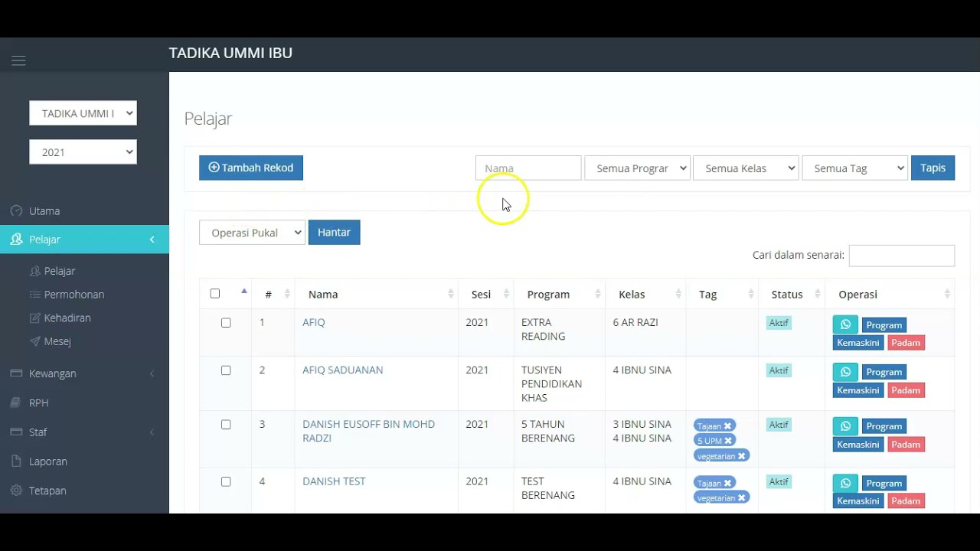Click Kemaskini for DANISH EUSOFF row
The width and height of the screenshot is (980, 551).
coord(858,445)
